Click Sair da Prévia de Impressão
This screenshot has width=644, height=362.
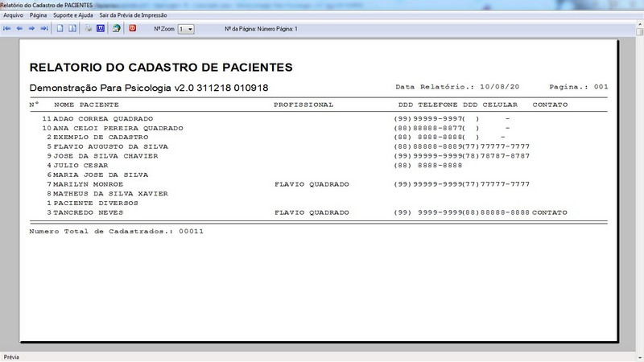tap(133, 15)
